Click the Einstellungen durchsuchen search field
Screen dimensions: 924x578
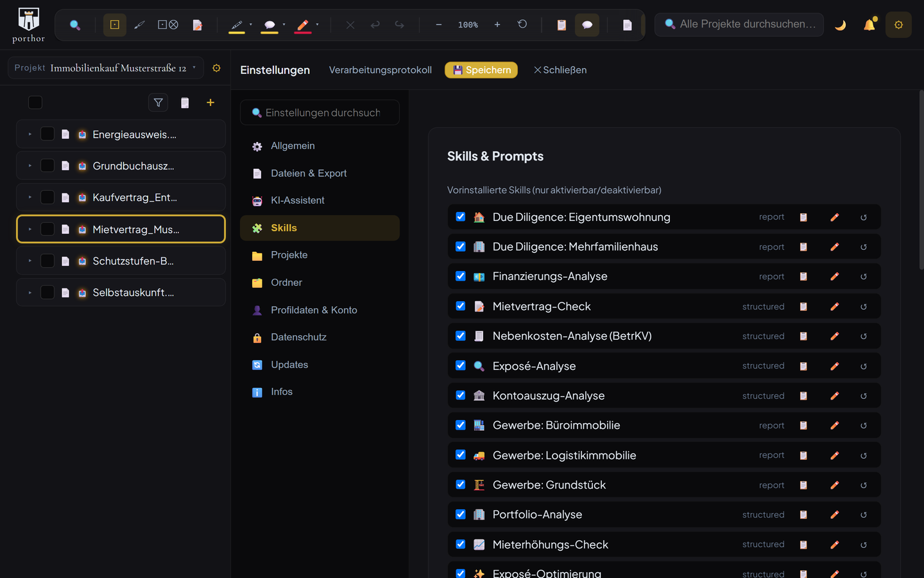(x=320, y=112)
